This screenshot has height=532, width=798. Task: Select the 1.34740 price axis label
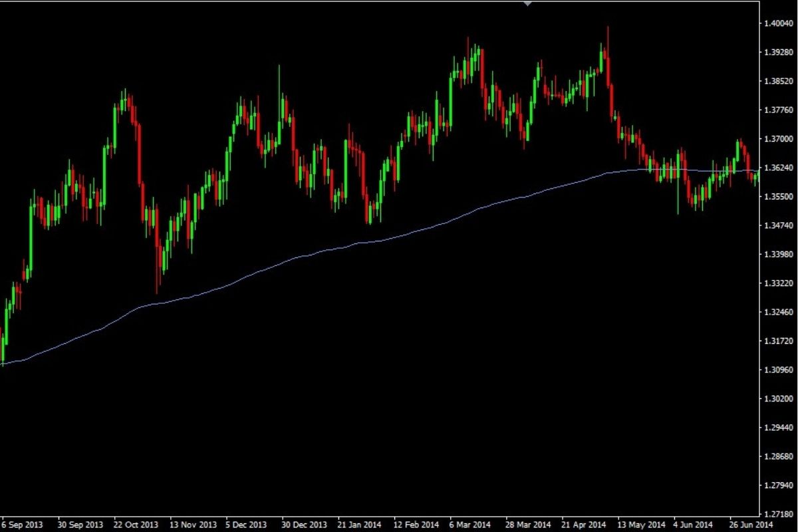tap(778, 226)
